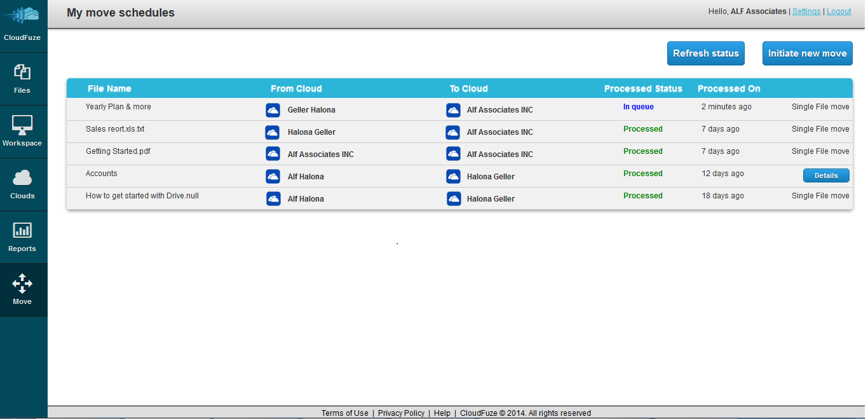
Task: Click From Cloud icon for Drive.null row
Action: [x=273, y=199]
